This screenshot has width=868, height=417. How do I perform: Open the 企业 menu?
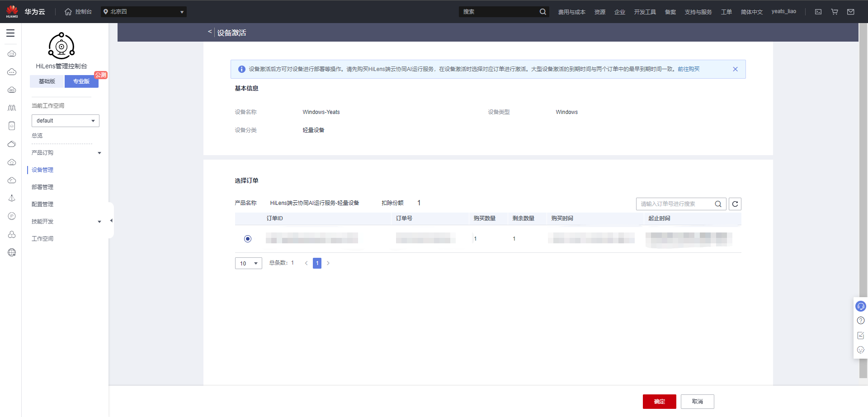coord(620,12)
